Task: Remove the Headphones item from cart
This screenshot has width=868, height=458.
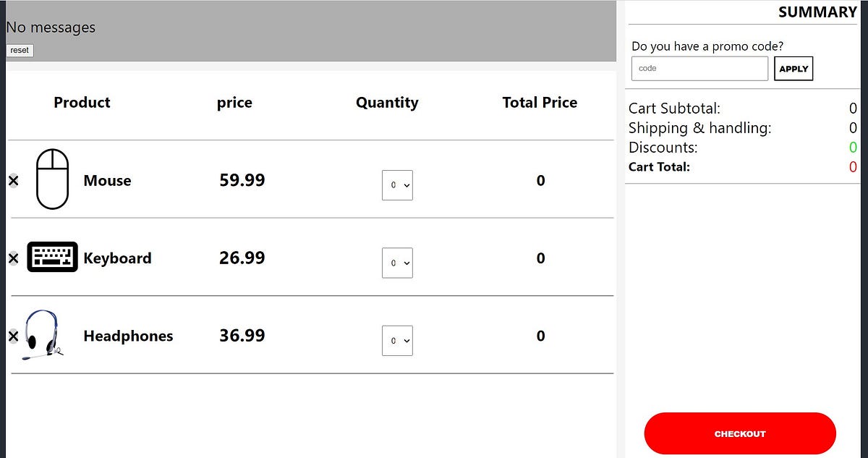Action: 13,336
